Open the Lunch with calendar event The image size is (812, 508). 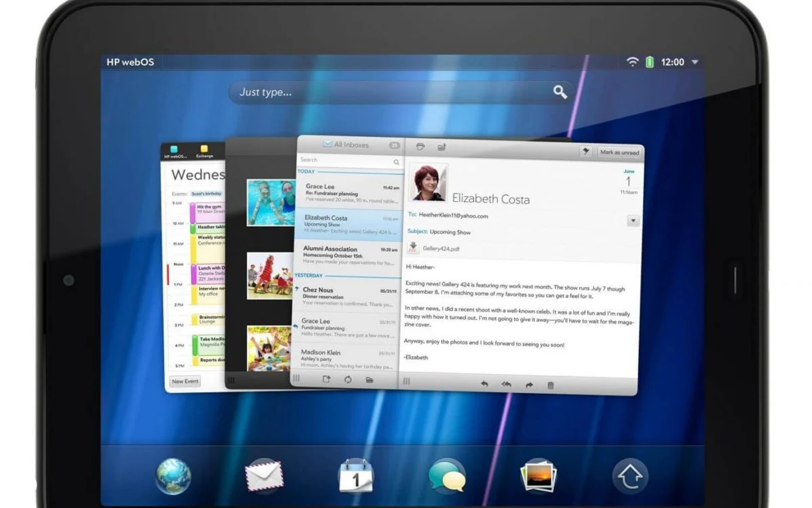[x=207, y=274]
